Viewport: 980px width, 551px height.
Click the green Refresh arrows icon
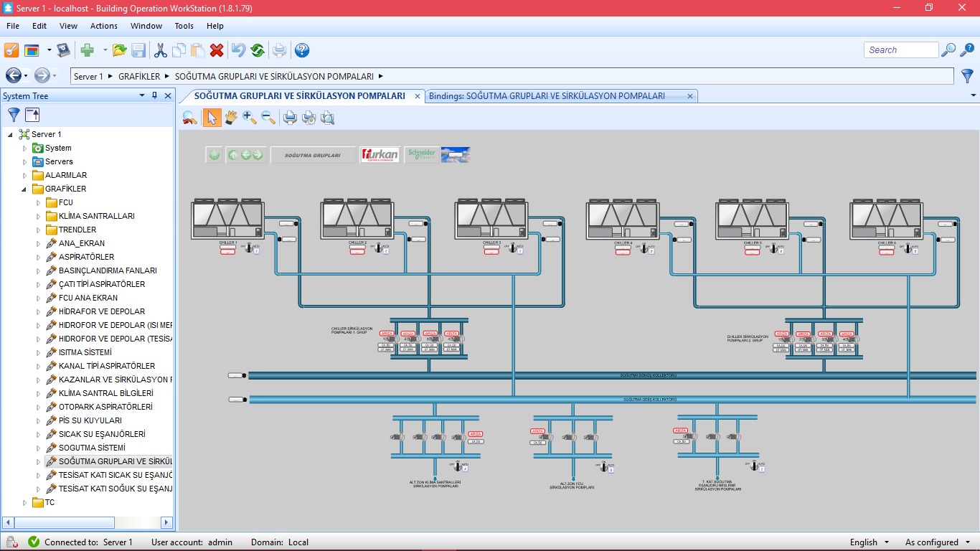258,50
